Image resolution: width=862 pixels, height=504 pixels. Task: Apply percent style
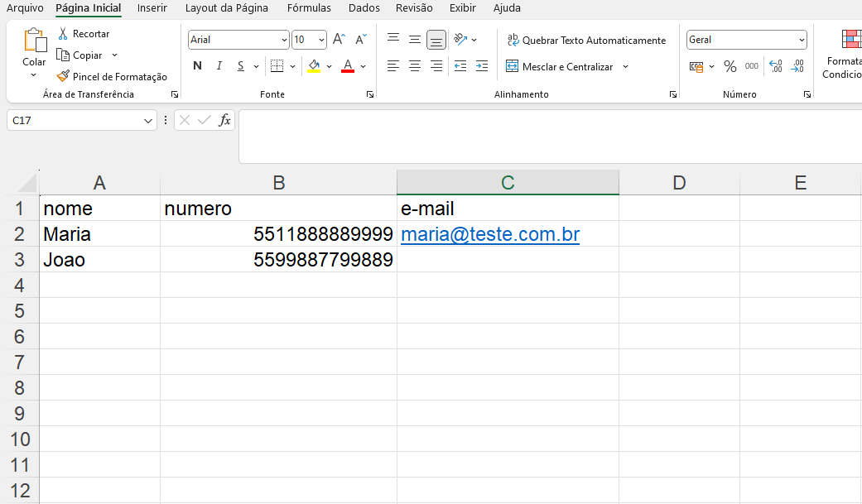click(x=730, y=66)
